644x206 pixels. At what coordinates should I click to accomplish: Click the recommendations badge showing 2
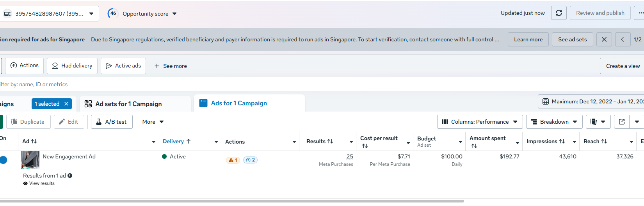click(x=251, y=160)
